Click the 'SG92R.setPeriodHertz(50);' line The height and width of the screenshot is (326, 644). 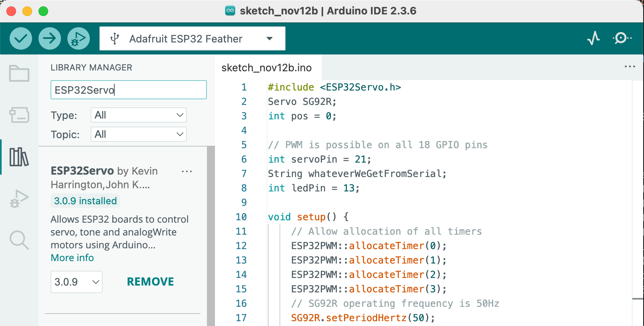(x=363, y=318)
